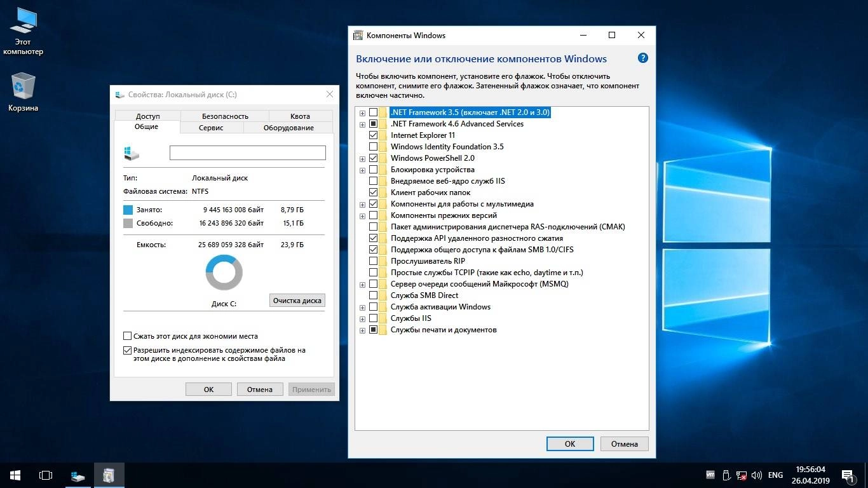Screen dimensions: 868x488
Task: Open the VMware Tools tray icon
Action: tap(710, 475)
